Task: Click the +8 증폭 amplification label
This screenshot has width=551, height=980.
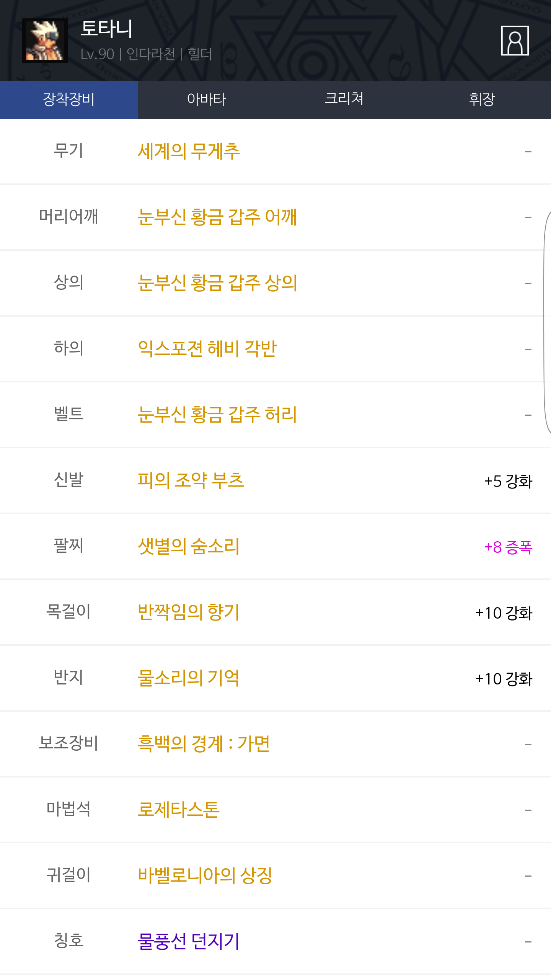Action: (x=508, y=547)
